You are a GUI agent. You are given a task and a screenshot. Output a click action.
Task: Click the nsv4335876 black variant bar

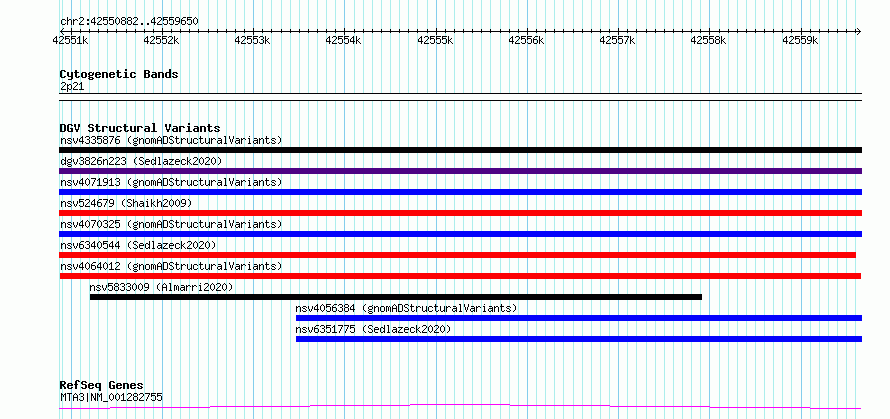click(x=460, y=150)
